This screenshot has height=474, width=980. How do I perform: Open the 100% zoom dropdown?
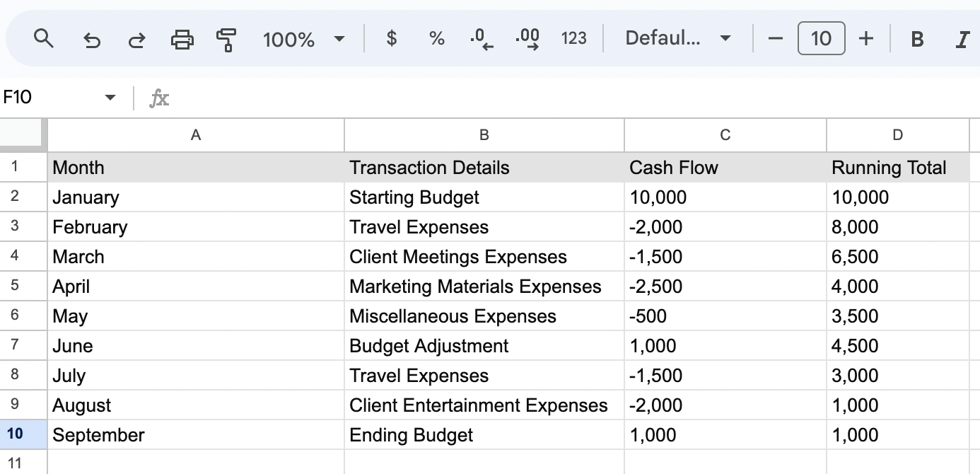point(304,39)
